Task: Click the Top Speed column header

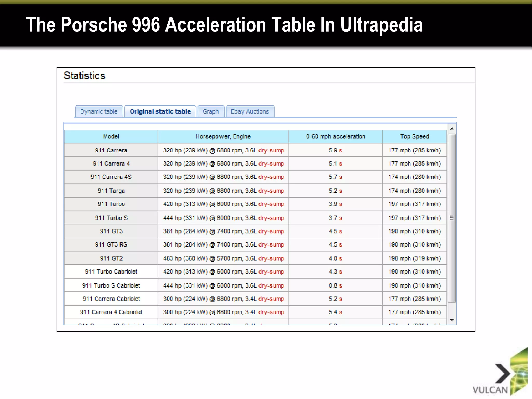Action: [415, 137]
